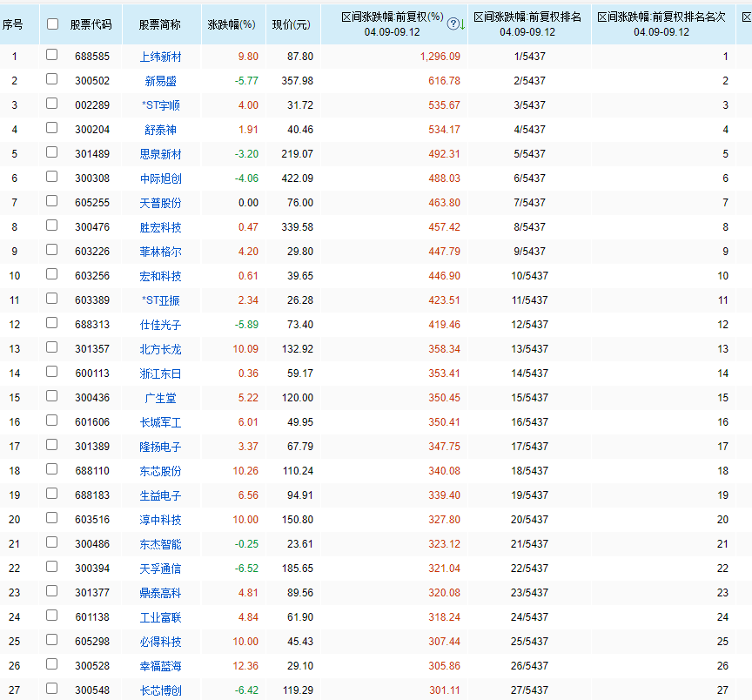Image resolution: width=752 pixels, height=700 pixels.
Task: Select checkbox for 300204 舒泰神
Action: click(52, 128)
